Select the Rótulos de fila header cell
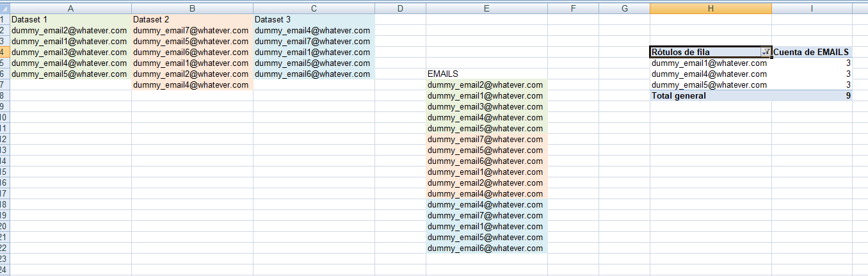This screenshot has width=868, height=276. (711, 52)
